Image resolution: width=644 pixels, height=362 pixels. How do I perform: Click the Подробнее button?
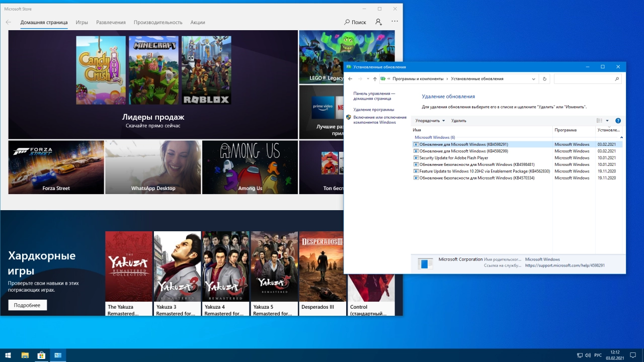[27, 305]
